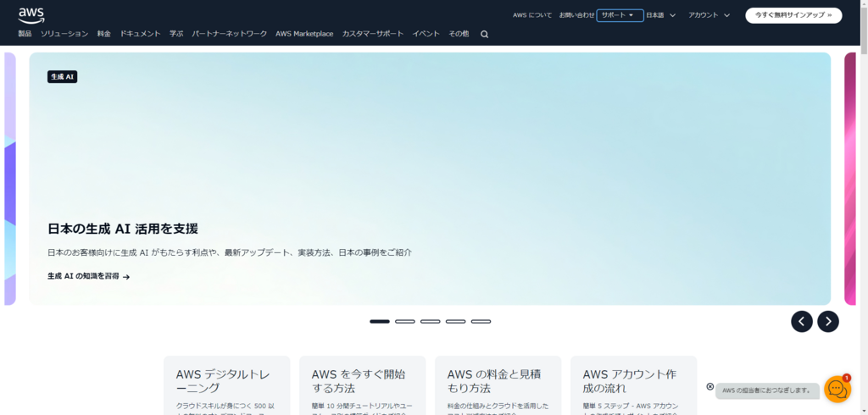This screenshot has width=868, height=415.
Task: Open the AWS を今すぐ開始する方法 card
Action: (363, 385)
